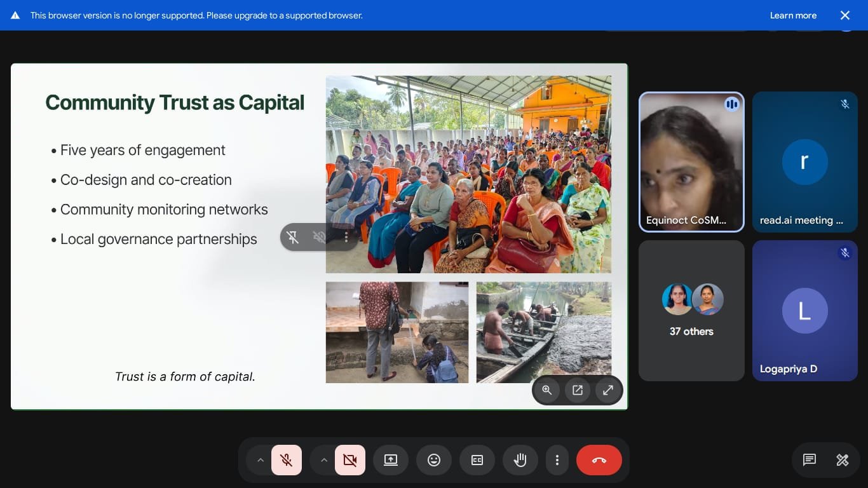Share your screen with the Present now button

[x=391, y=460]
